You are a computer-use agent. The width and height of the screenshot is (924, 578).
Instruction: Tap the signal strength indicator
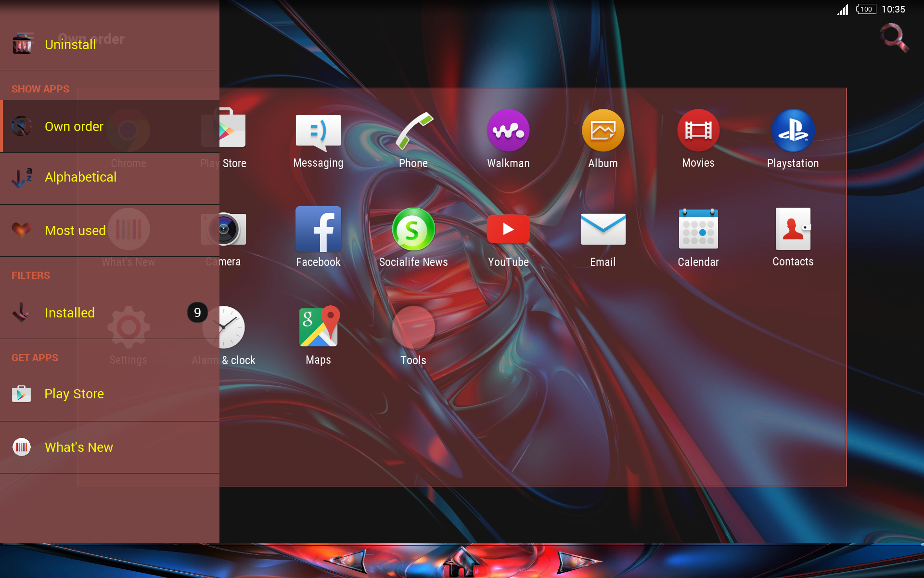843,9
